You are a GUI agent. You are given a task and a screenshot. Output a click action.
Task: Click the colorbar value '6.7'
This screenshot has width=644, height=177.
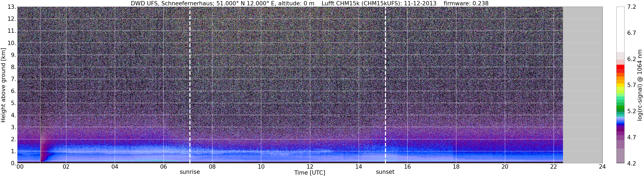pyautogui.click(x=632, y=33)
